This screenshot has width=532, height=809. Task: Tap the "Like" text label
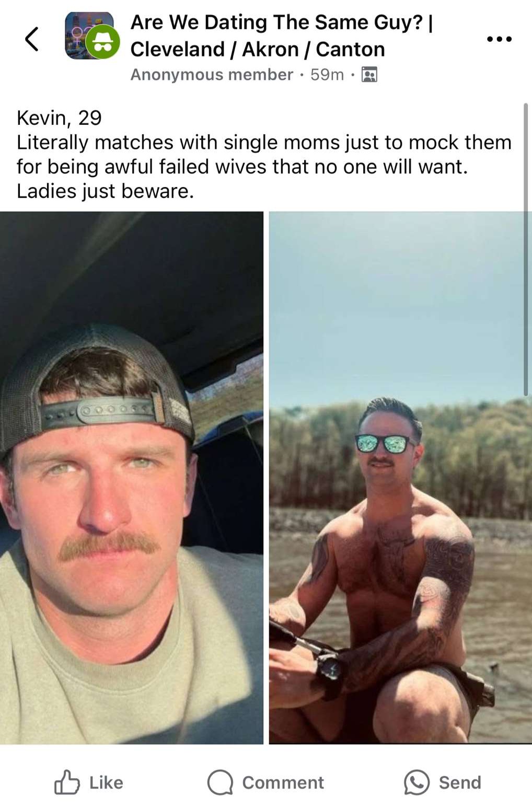[x=106, y=782]
